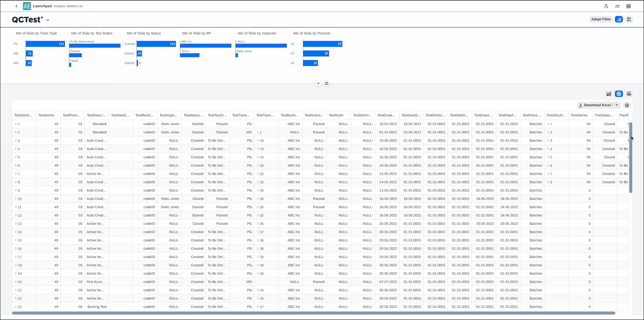Open the Download Excel dropdown arrow

click(x=617, y=105)
